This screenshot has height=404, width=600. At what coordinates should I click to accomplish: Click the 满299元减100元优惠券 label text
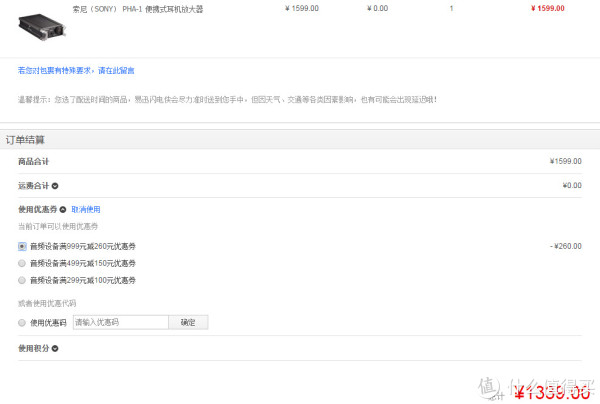coord(83,280)
